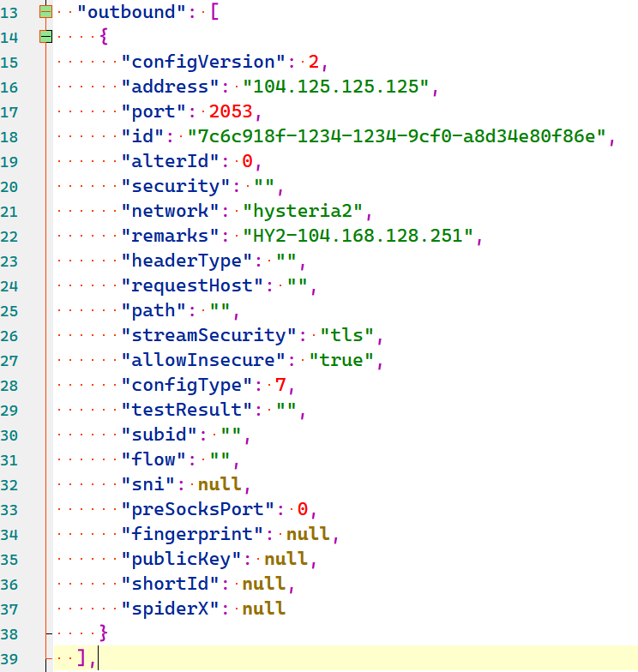638x672 pixels.
Task: Click the configType value 7
Action: (280, 385)
